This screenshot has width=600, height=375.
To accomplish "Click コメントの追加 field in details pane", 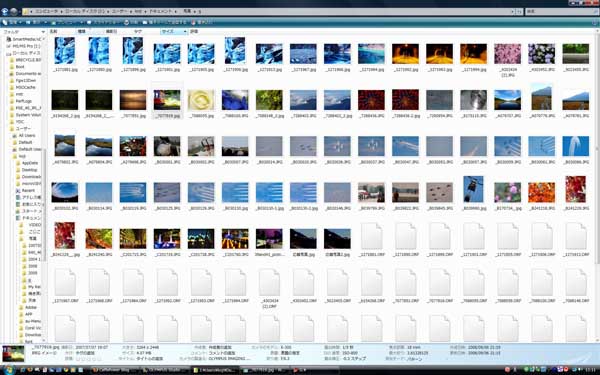I will click(x=222, y=353).
